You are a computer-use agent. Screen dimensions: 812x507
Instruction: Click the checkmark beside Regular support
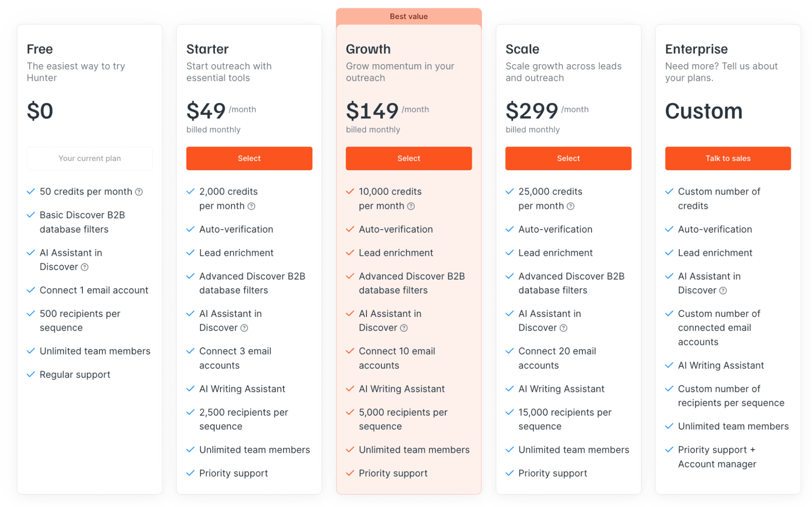coord(31,375)
